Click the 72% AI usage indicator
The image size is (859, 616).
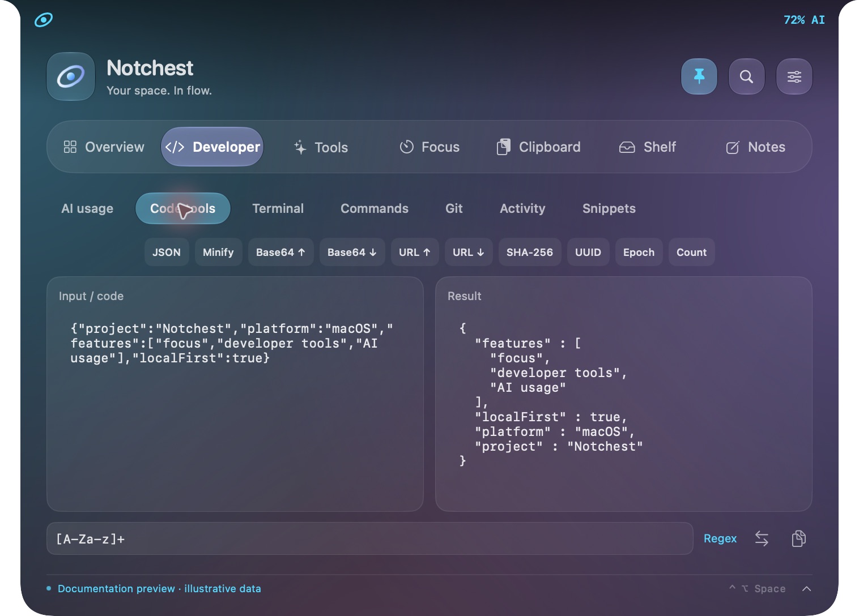[804, 20]
